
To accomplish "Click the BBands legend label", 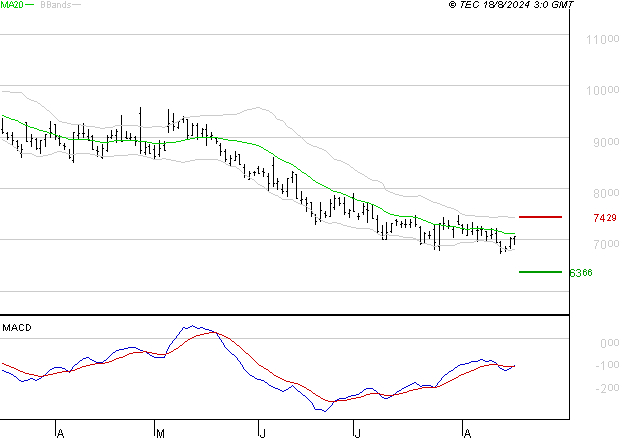I will tap(56, 5).
